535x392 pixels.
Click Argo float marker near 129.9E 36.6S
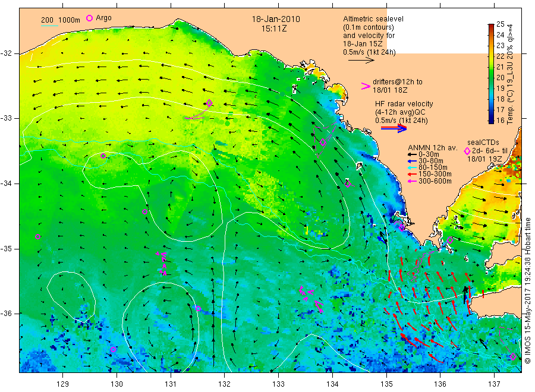[114, 350]
